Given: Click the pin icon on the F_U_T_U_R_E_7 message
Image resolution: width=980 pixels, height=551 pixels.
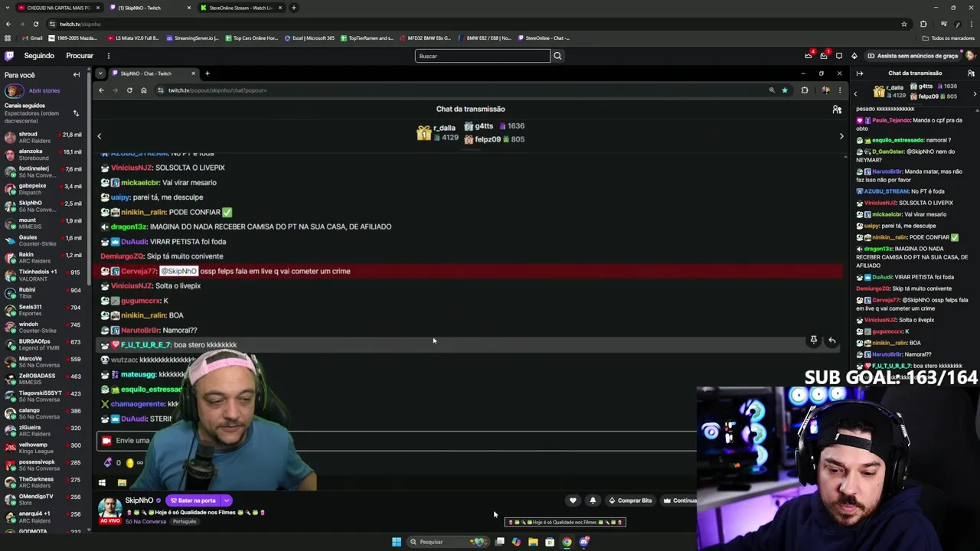Looking at the screenshot, I should [814, 340].
